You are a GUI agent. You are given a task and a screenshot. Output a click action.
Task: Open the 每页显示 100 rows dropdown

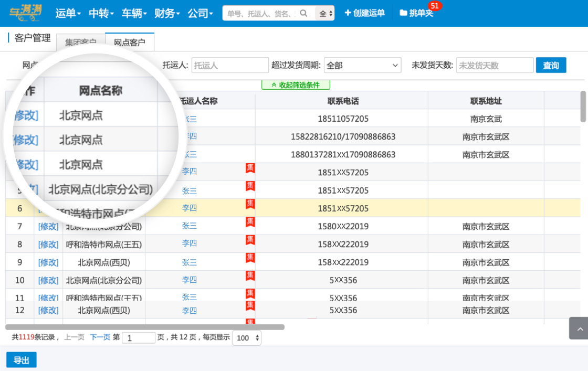click(x=247, y=338)
